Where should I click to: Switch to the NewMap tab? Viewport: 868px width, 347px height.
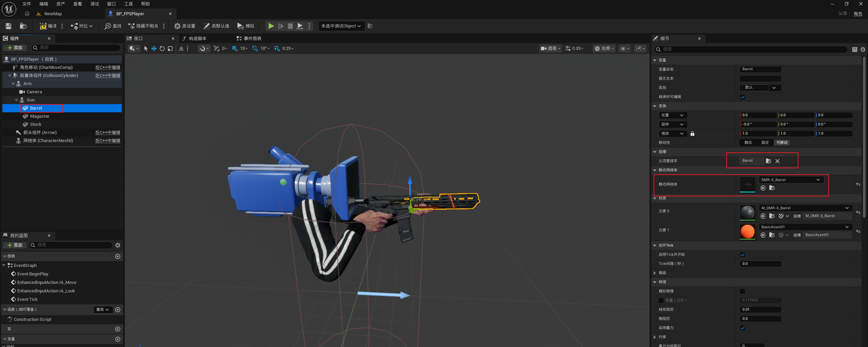(x=49, y=14)
